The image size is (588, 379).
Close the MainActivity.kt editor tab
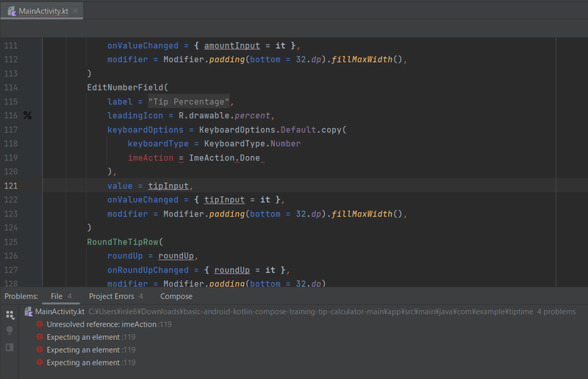[76, 11]
